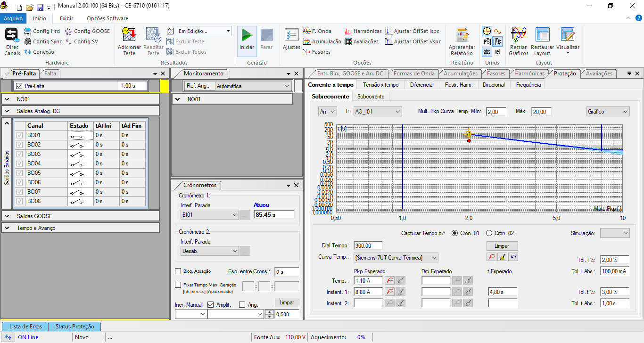Open Visualizar layout menu

[x=568, y=41]
